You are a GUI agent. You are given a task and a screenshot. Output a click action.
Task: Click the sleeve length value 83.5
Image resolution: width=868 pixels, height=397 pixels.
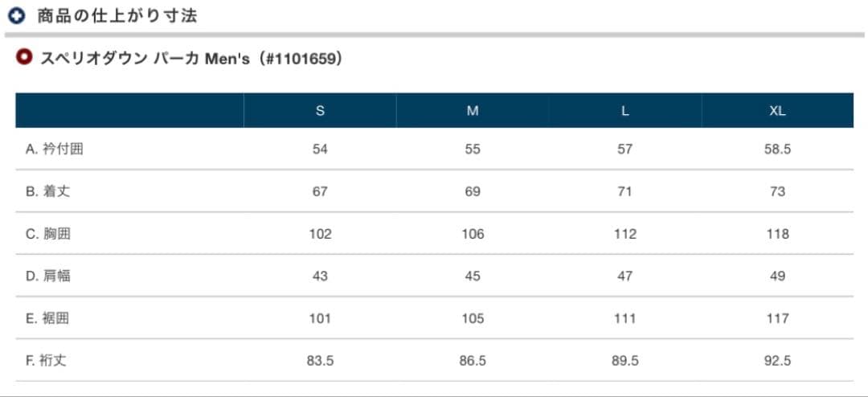tap(320, 361)
